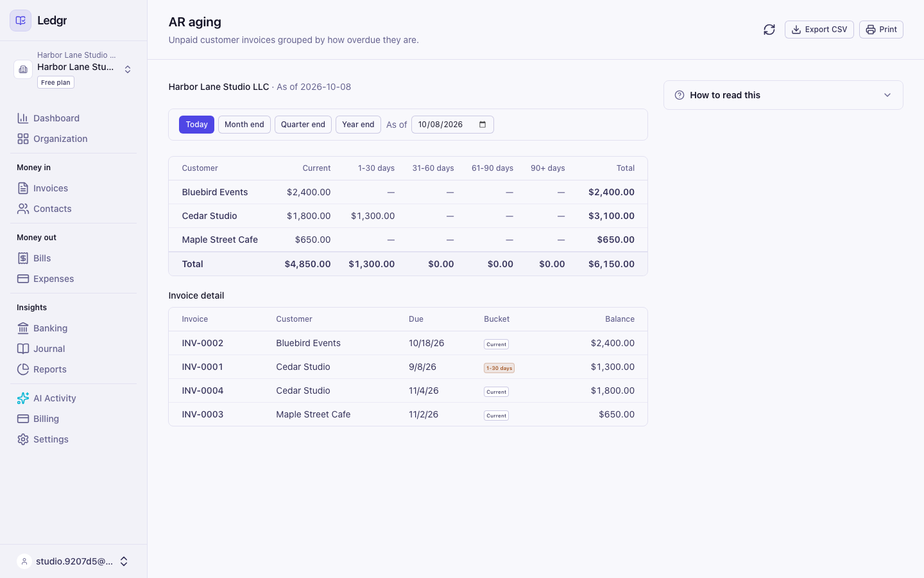
Task: Click the Billing card icon
Action: point(23,419)
